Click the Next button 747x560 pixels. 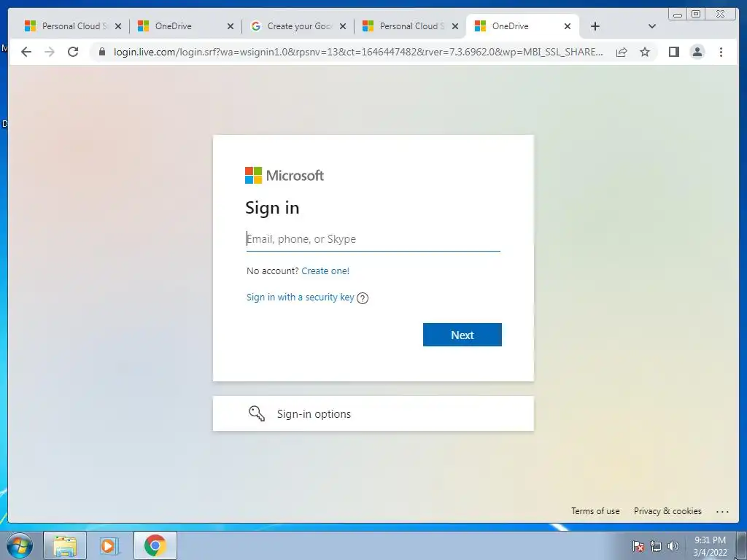tap(462, 335)
